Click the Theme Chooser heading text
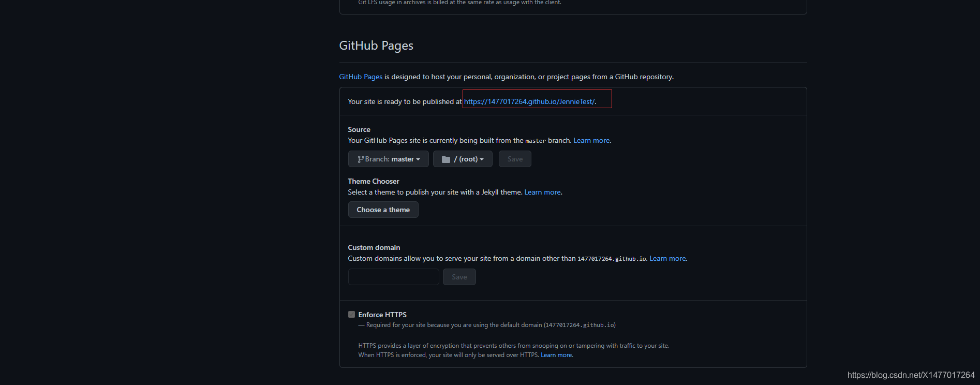 click(x=374, y=181)
